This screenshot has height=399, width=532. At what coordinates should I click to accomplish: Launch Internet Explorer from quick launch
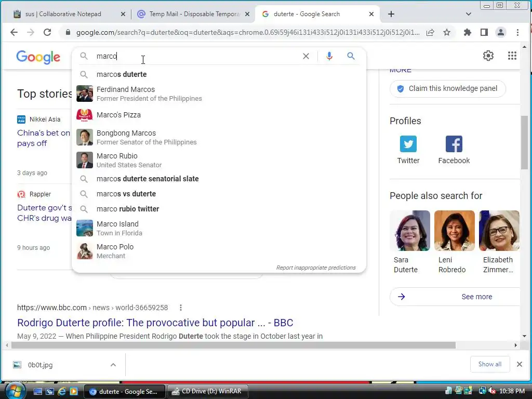[62, 391]
